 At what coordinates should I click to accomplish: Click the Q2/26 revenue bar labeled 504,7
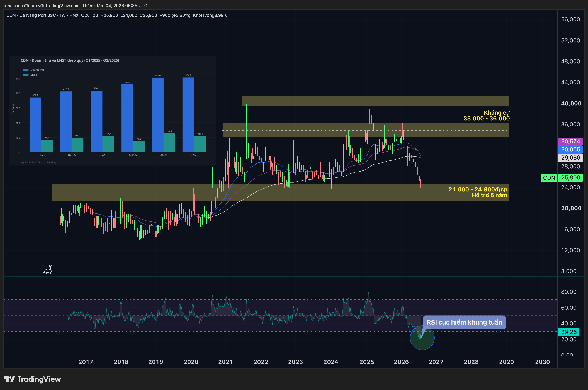pos(188,115)
